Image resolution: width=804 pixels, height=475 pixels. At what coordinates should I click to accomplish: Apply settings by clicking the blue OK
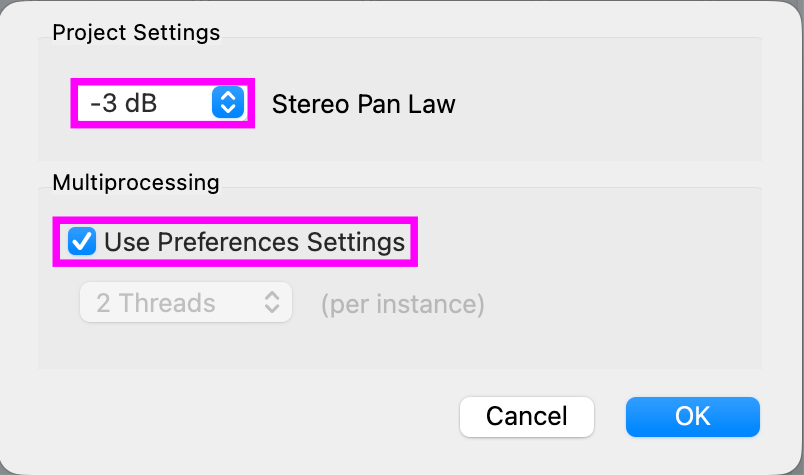692,416
